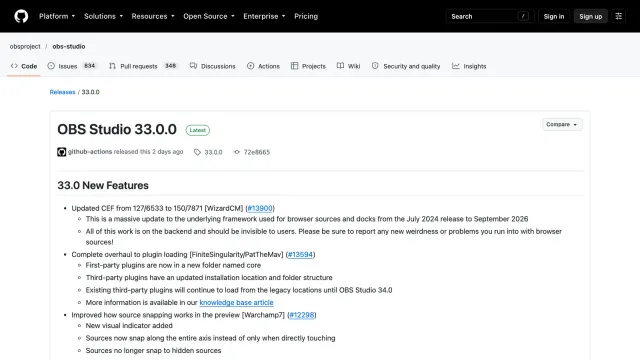Image resolution: width=640 pixels, height=360 pixels.
Task: Click 'Updated CEF from 127/6533 to 150/7871' text
Action: tap(137, 208)
